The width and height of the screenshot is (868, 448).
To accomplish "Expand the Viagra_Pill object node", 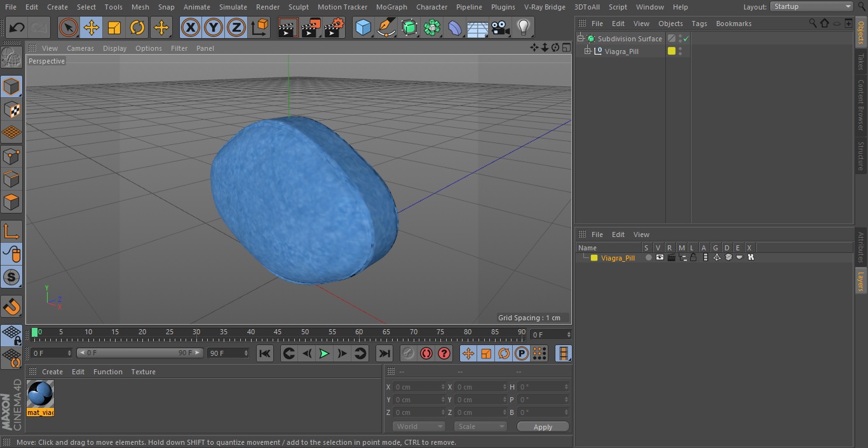I will [588, 51].
